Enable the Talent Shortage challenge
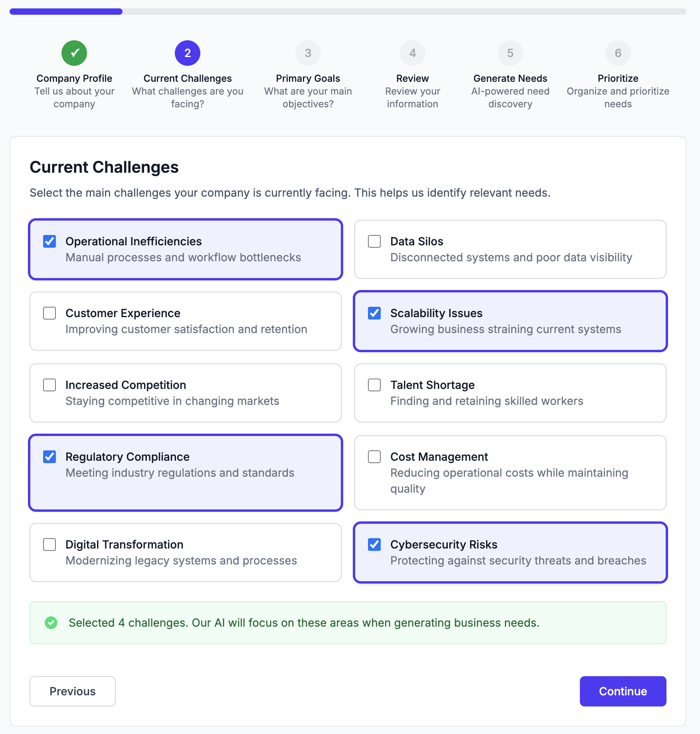This screenshot has width=700, height=734. pos(374,385)
